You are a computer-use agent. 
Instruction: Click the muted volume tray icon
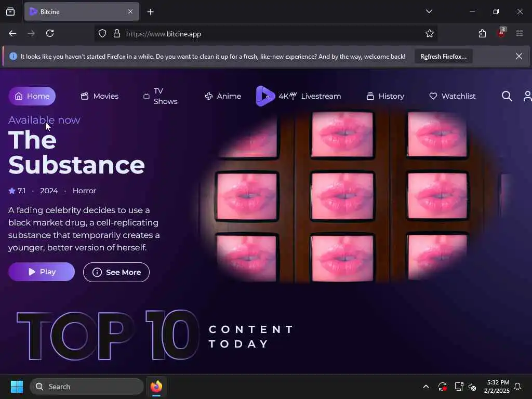coord(472,387)
